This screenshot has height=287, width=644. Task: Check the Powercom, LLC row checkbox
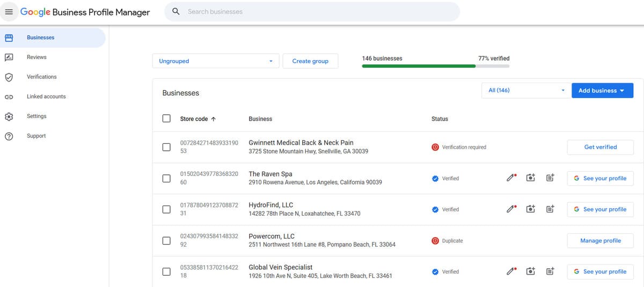(166, 240)
